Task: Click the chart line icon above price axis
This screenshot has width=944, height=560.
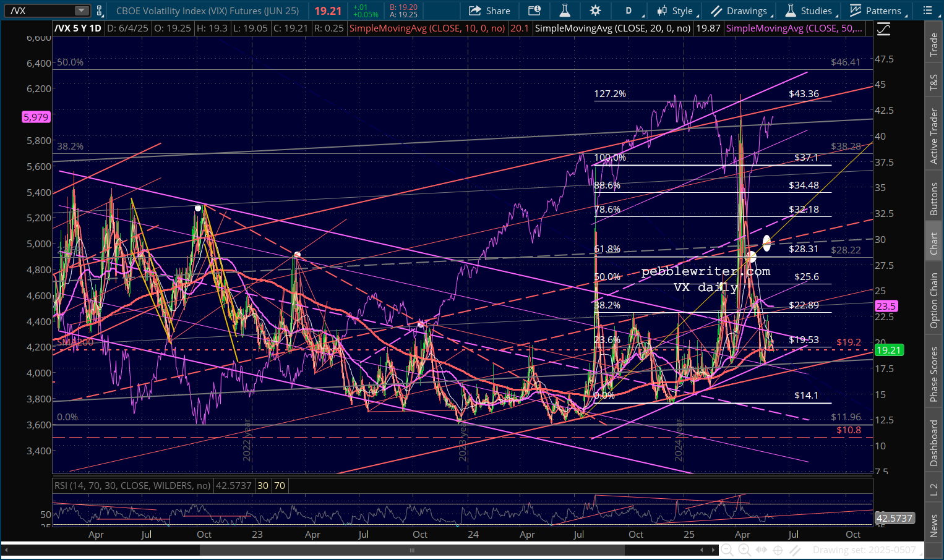Action: point(883,29)
